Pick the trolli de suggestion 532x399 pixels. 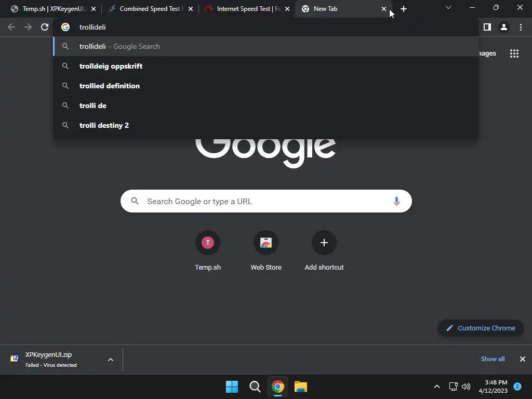[266, 105]
